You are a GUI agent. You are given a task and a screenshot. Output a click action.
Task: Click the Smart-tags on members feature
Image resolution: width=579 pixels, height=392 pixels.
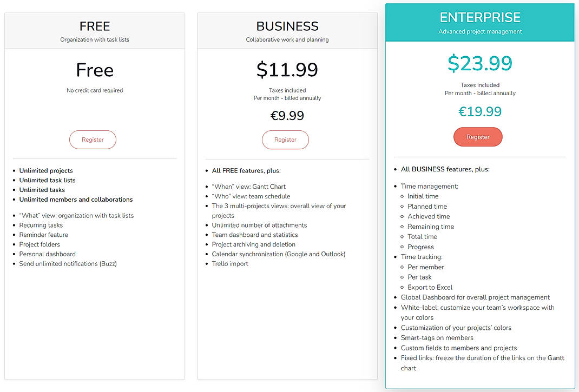point(438,337)
